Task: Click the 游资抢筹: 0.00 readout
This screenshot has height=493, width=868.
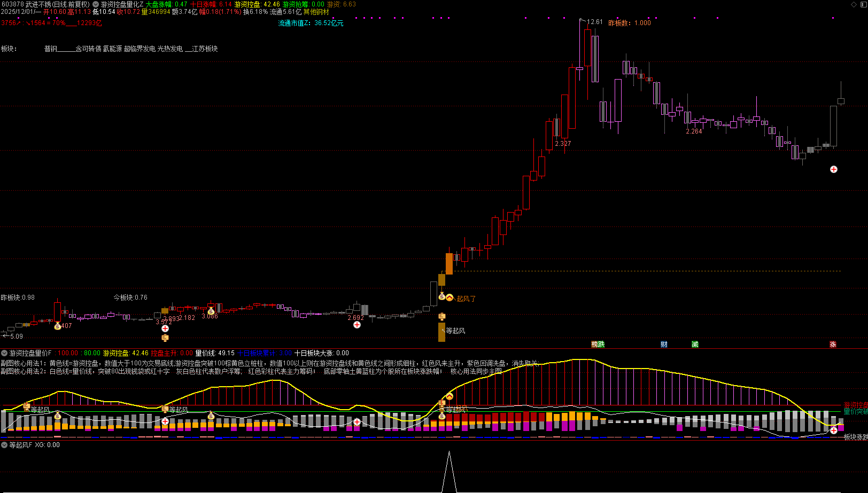Action: click(x=304, y=4)
